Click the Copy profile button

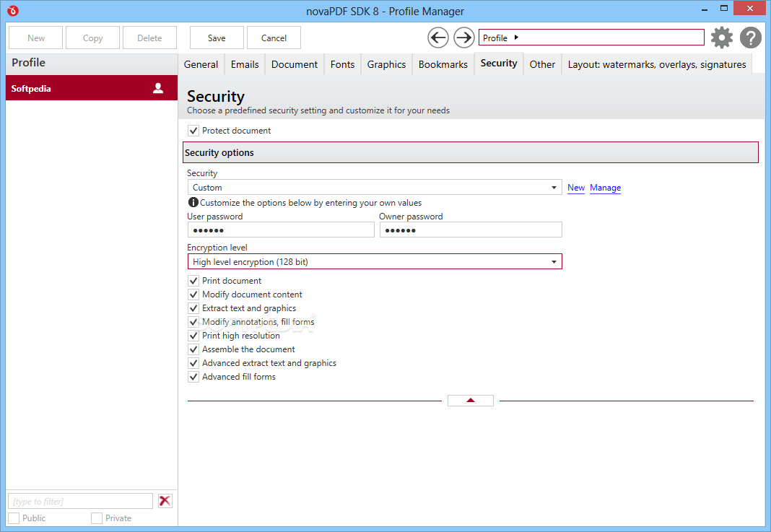[x=92, y=38]
